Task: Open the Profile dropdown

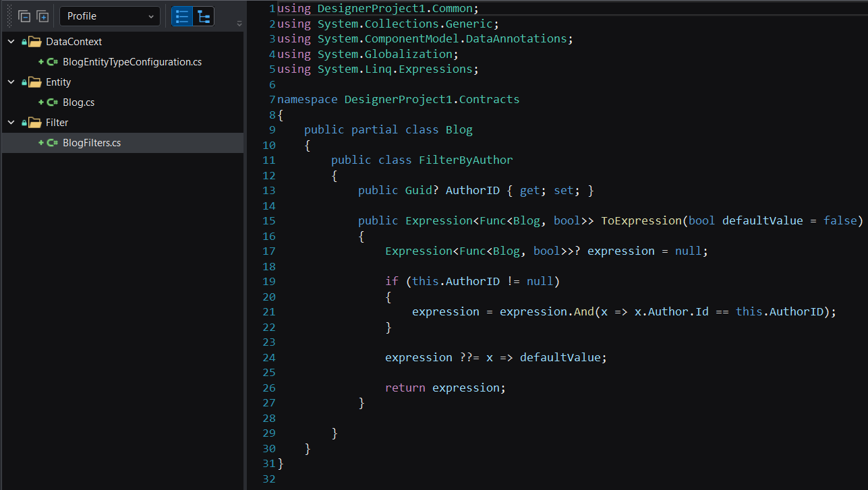Action: pos(110,16)
